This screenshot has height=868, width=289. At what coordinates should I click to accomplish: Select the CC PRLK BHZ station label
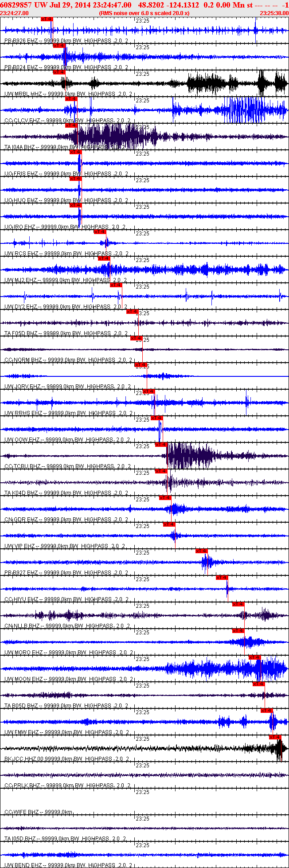click(68, 786)
